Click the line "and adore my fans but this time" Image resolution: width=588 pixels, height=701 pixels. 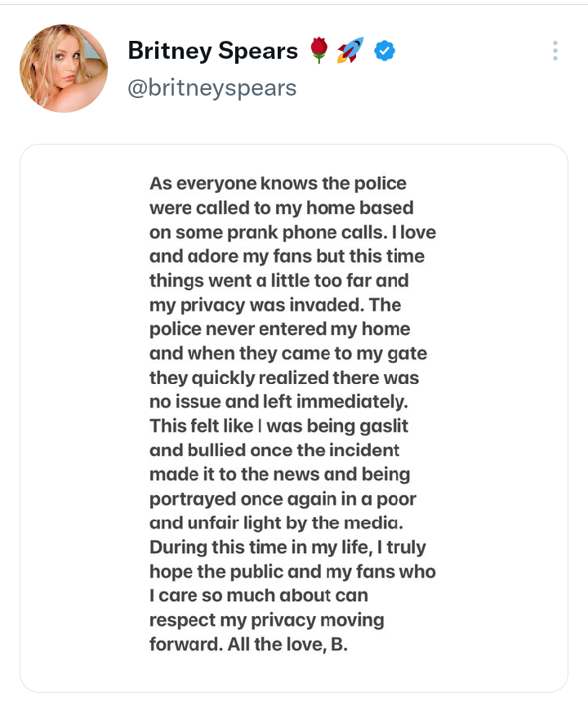point(287,257)
